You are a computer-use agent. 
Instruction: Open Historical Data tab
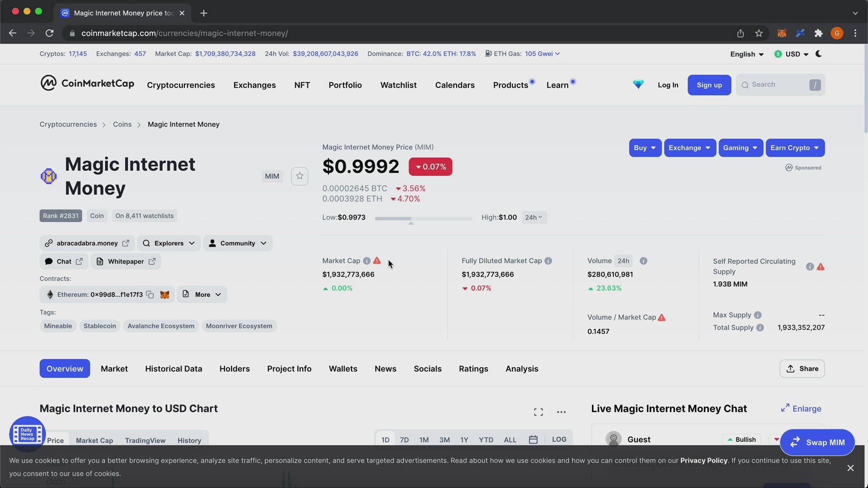coord(174,369)
